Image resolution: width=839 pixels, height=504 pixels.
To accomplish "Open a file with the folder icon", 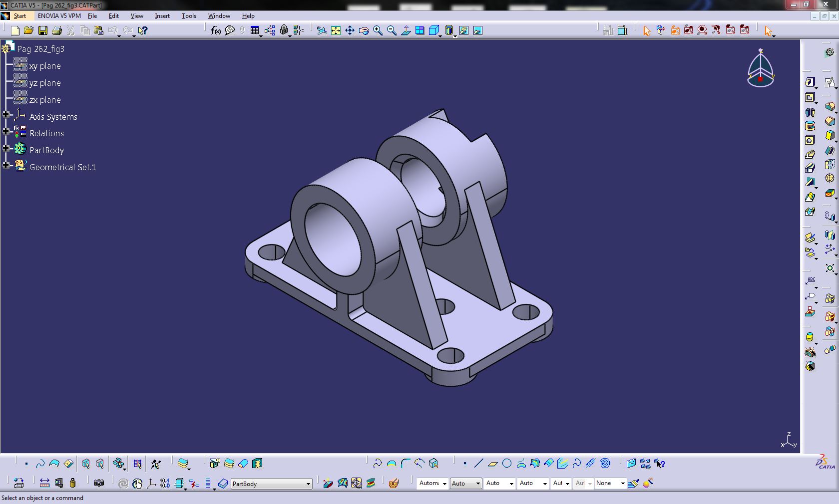I will click(x=29, y=30).
